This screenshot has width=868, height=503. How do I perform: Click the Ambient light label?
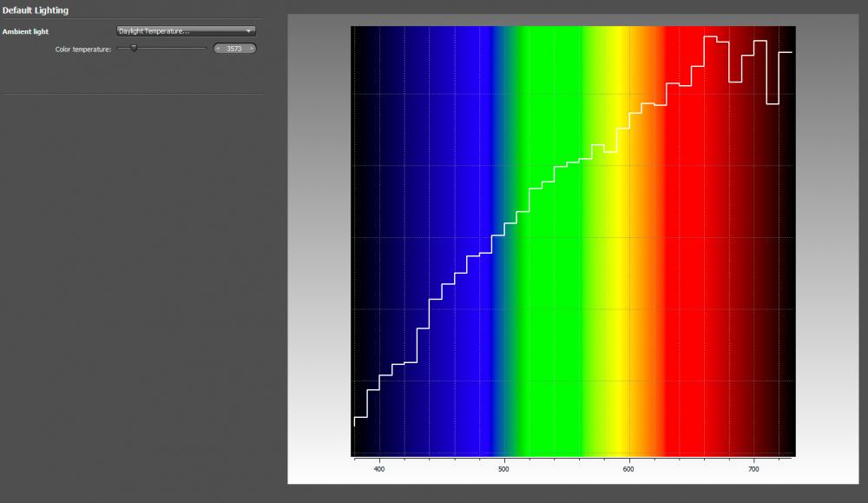pyautogui.click(x=25, y=31)
